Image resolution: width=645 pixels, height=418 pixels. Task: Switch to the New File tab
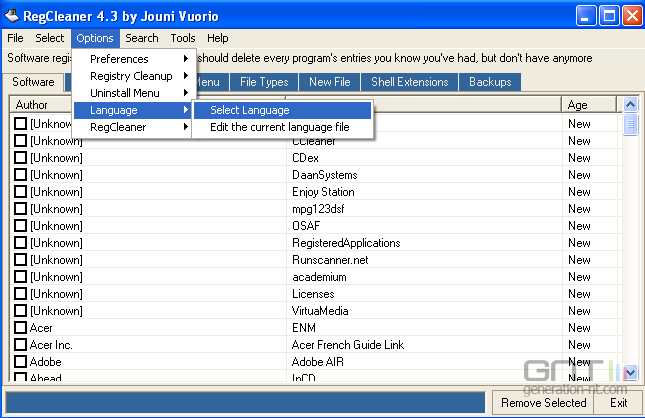click(329, 82)
